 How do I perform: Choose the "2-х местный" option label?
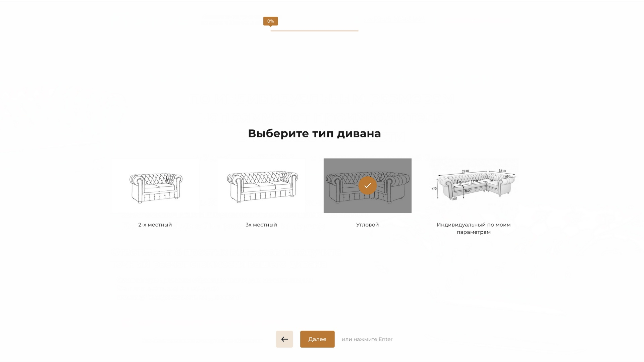pyautogui.click(x=155, y=225)
